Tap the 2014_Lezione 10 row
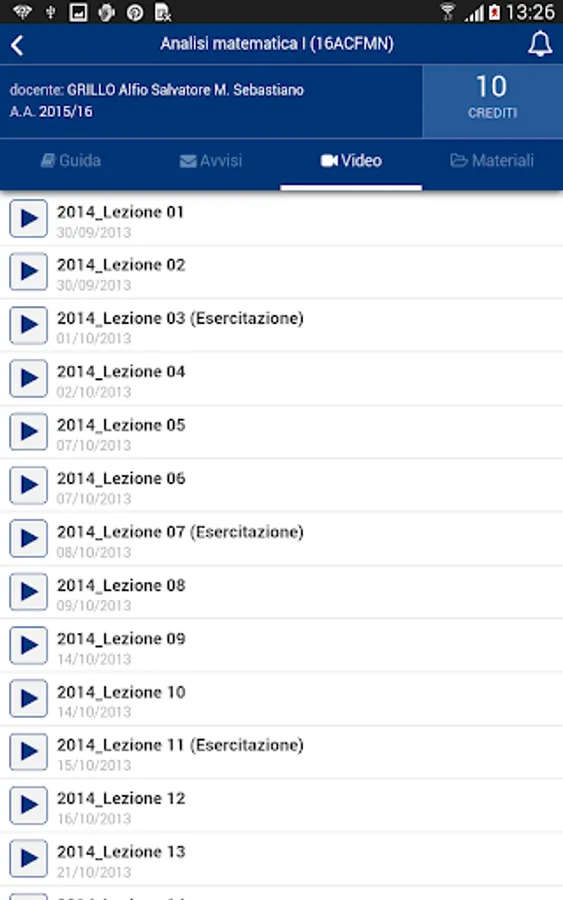Viewport: 563px width, 900px height. click(281, 699)
